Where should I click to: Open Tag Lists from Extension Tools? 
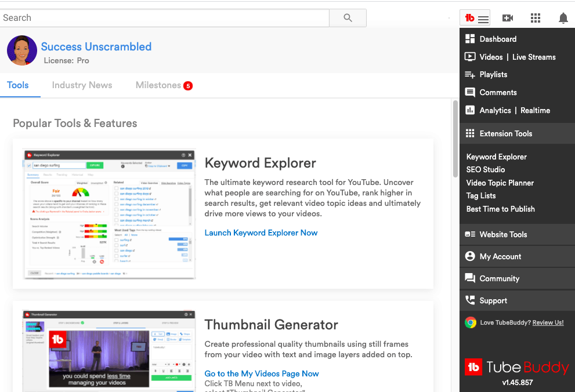tap(481, 195)
